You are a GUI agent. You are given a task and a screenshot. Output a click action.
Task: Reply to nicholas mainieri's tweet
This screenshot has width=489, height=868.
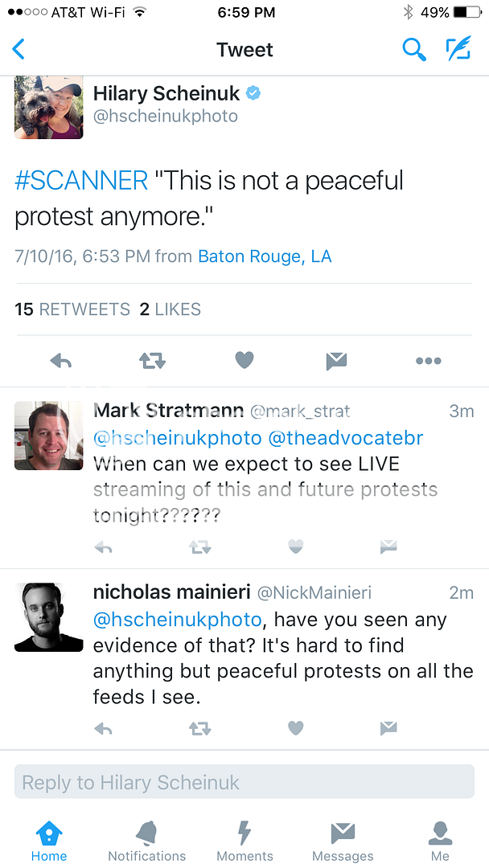pos(103,729)
